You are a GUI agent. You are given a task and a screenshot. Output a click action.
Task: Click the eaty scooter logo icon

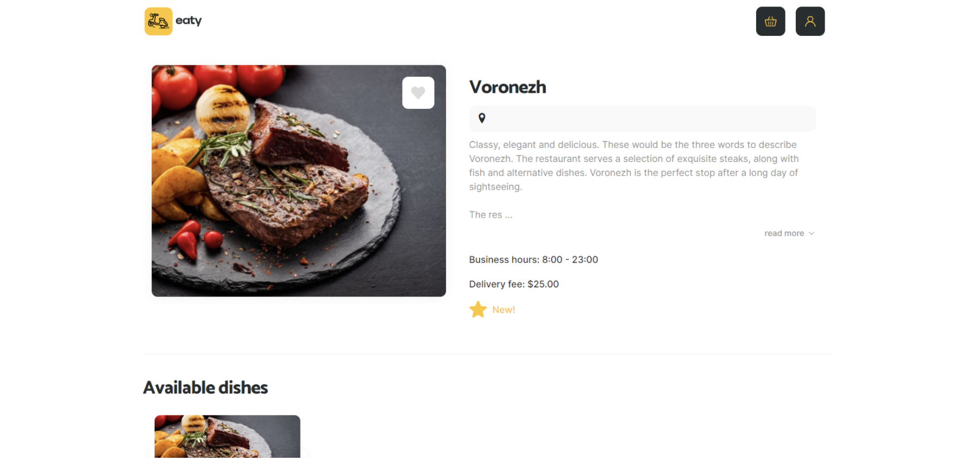point(158,21)
